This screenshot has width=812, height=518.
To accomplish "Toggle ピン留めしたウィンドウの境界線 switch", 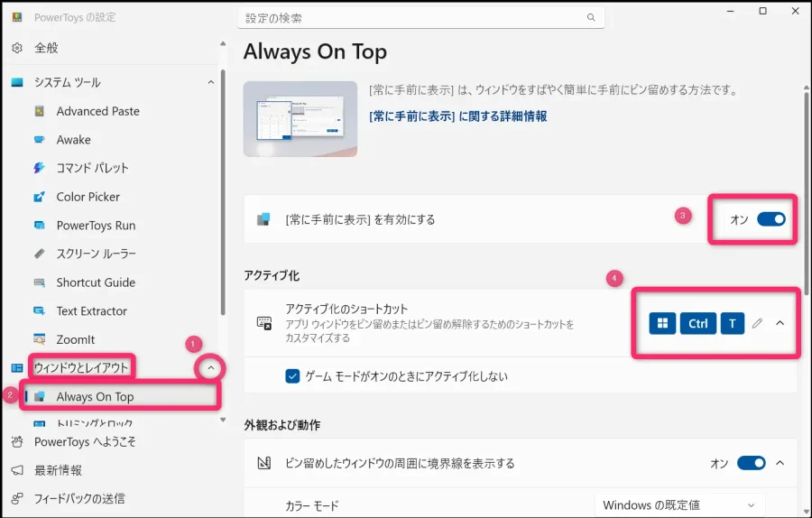I will (752, 463).
